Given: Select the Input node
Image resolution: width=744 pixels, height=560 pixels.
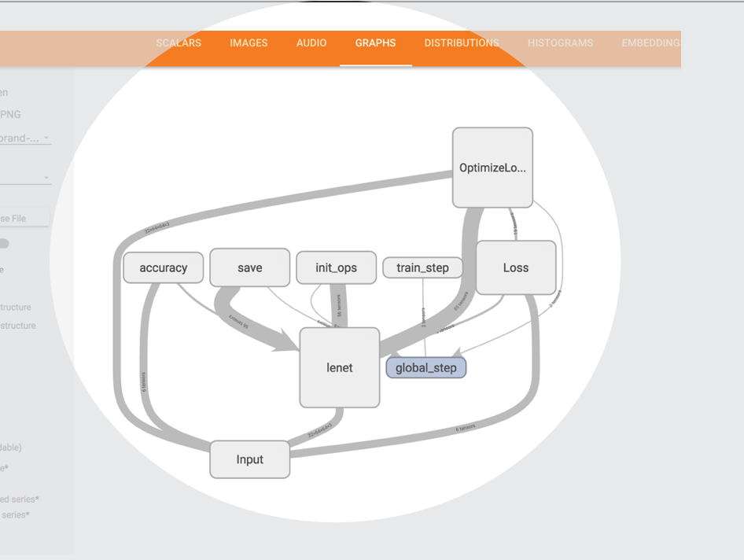Looking at the screenshot, I should [x=249, y=460].
